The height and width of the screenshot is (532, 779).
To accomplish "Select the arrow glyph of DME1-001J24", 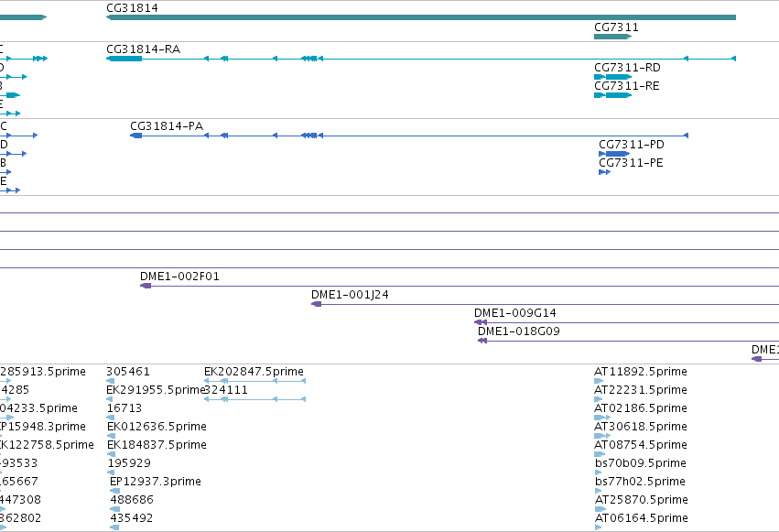I will (x=317, y=304).
